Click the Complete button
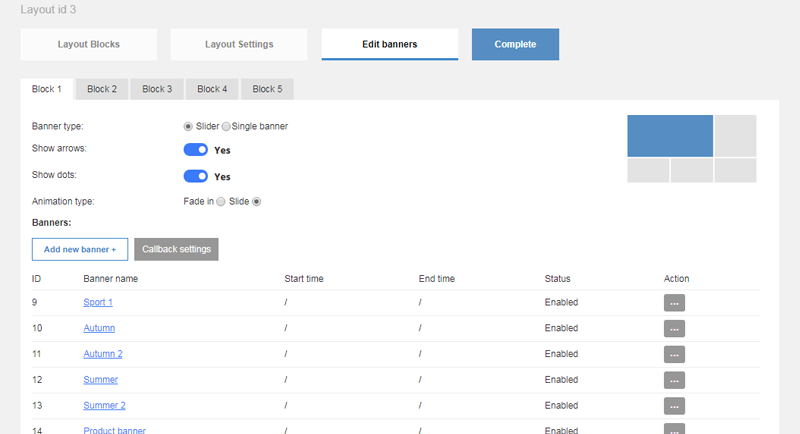800x434 pixels. 515,44
